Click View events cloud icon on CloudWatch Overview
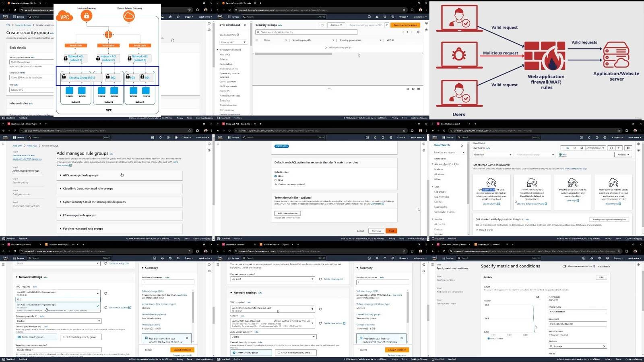This screenshot has width=644, height=362. pos(613,182)
